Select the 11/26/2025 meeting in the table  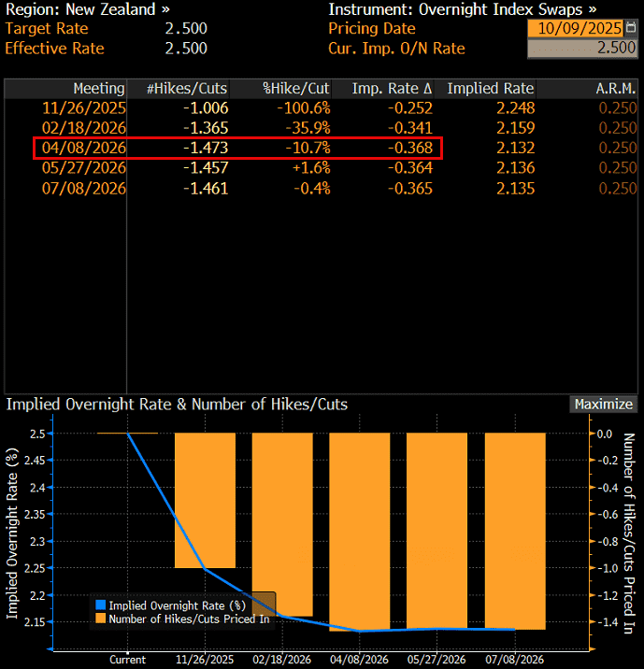pos(84,108)
